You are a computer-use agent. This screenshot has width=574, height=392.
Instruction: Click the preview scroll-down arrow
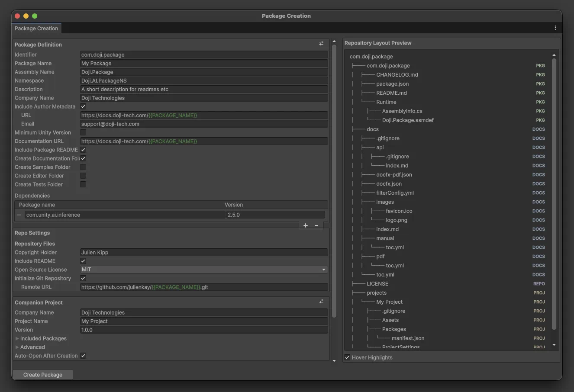554,345
